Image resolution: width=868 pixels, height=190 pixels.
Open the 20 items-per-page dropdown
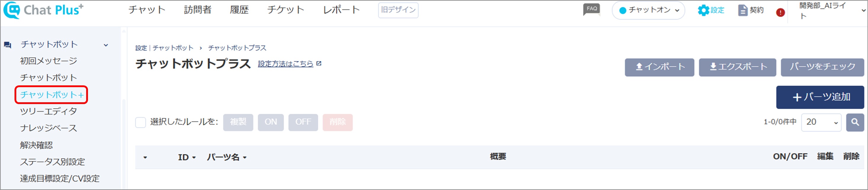[821, 122]
